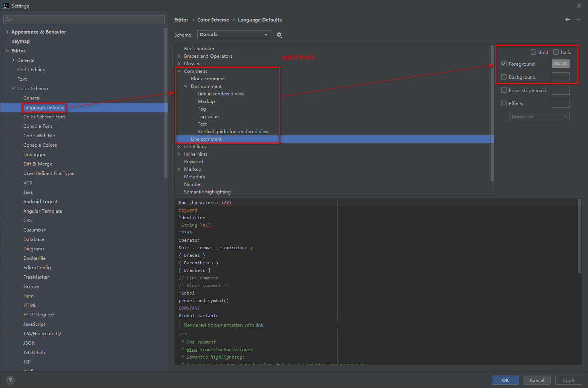
Task: Open Code Editing settings page
Action: click(x=31, y=70)
